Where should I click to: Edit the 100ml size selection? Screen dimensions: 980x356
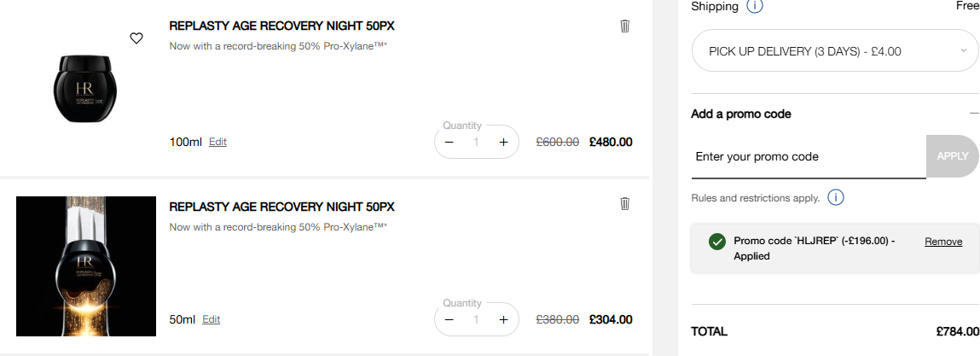[x=217, y=142]
